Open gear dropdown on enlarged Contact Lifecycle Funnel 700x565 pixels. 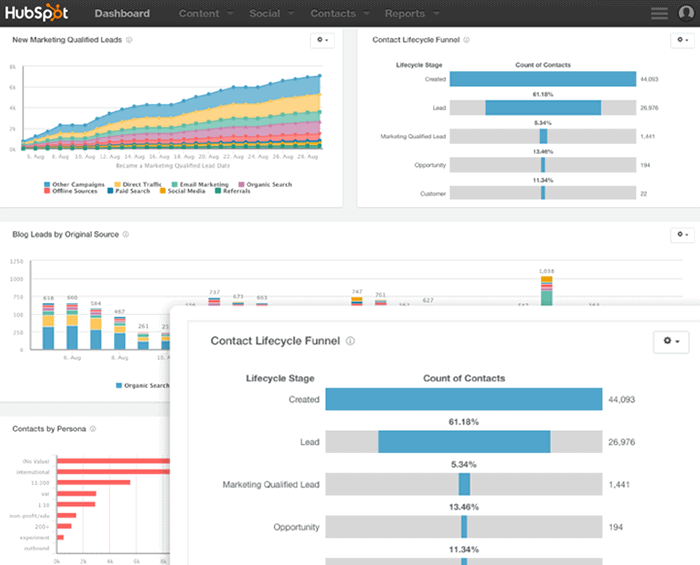tap(671, 341)
